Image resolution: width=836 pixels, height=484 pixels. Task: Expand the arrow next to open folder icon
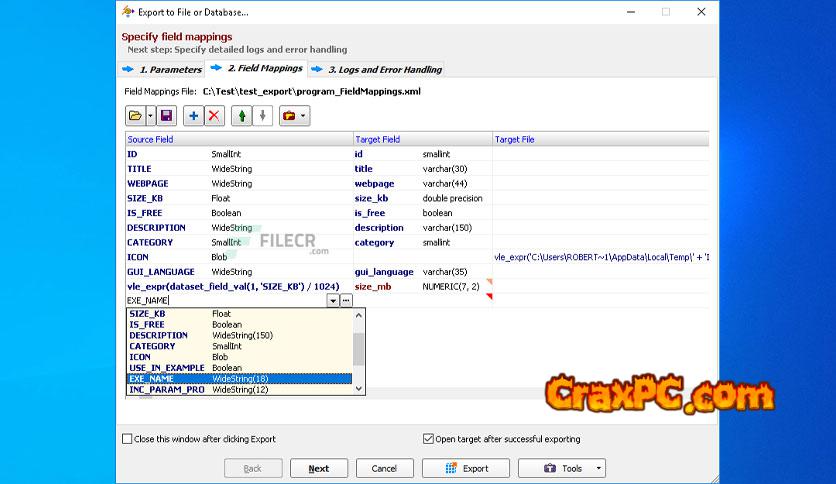coord(148,116)
